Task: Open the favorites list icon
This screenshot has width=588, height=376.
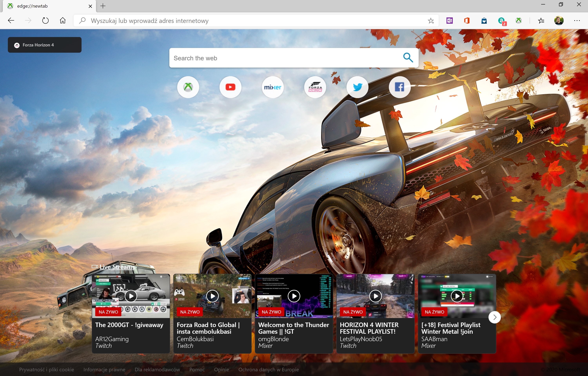Action: tap(541, 21)
